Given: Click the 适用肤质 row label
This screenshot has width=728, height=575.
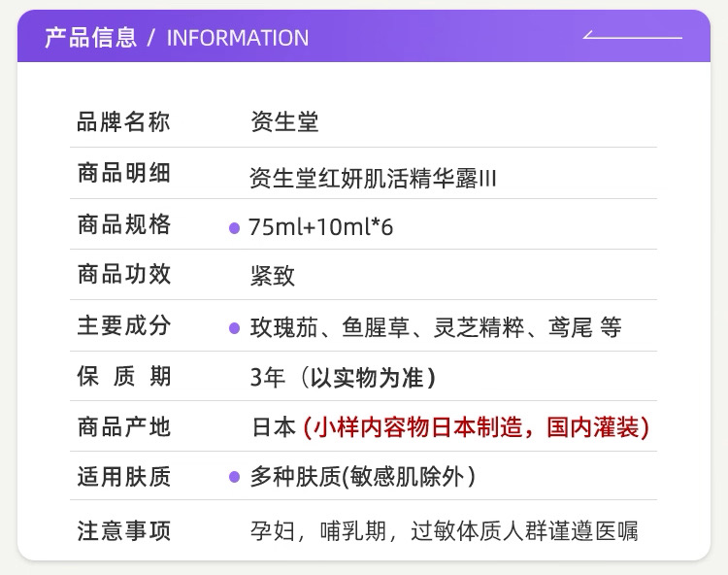Looking at the screenshot, I should click(x=123, y=477).
